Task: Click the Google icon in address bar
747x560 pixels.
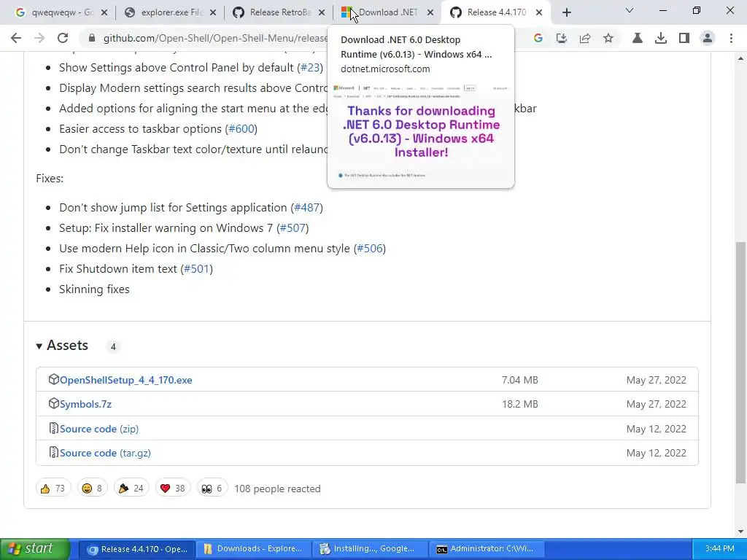Action: click(538, 38)
